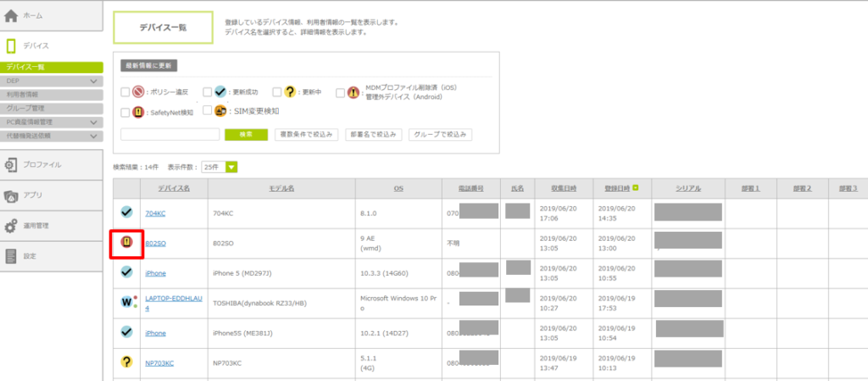Expand the DEP submenu in sidebar
This screenshot has height=381, width=868.
(94, 81)
